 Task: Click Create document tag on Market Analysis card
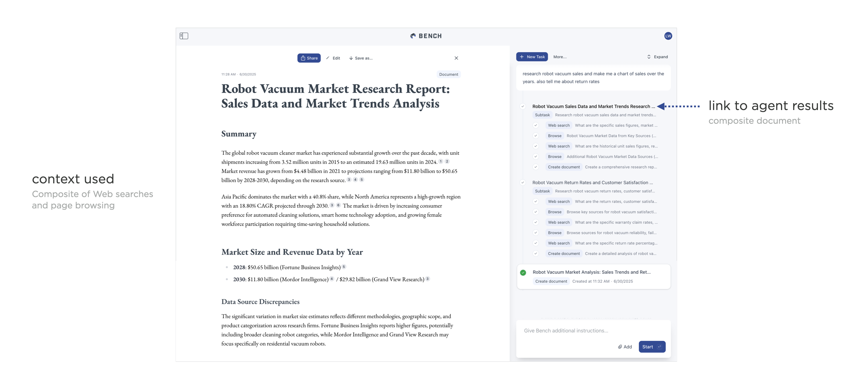pyautogui.click(x=551, y=281)
